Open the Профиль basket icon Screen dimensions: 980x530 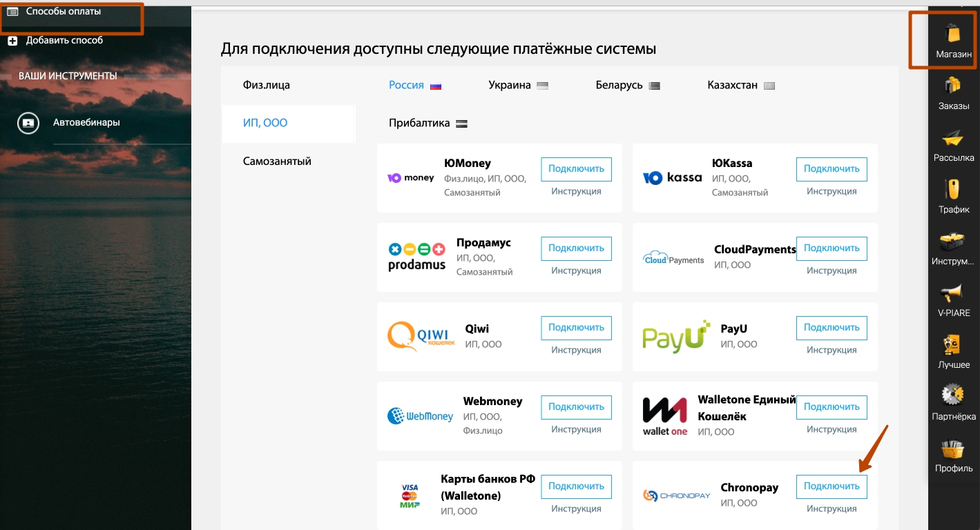(953, 448)
